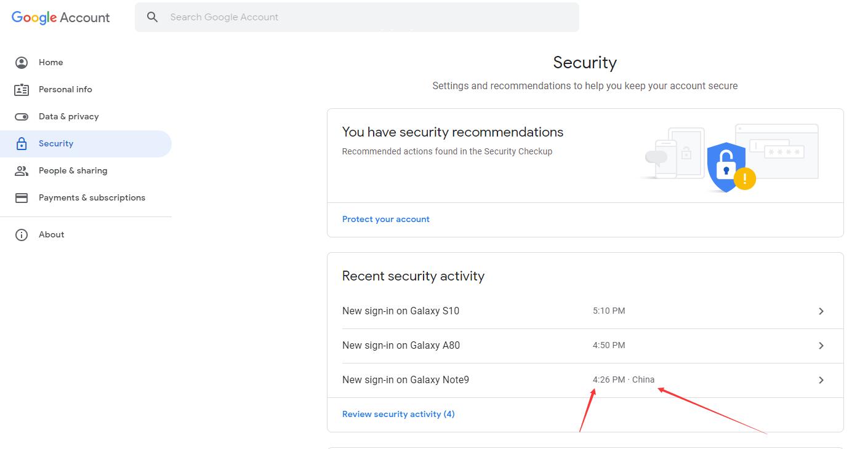Expand the Galaxy A80 sign-in details
The image size is (868, 449).
821,345
